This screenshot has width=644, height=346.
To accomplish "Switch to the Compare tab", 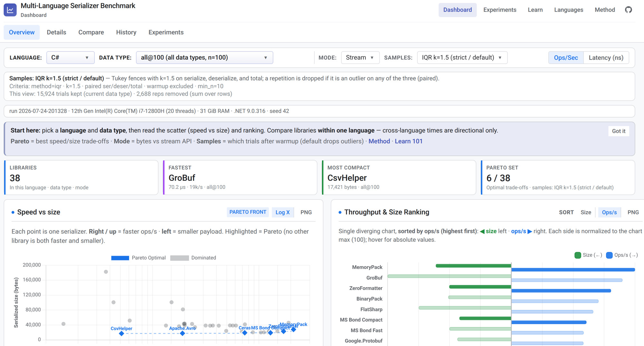I will tap(91, 32).
